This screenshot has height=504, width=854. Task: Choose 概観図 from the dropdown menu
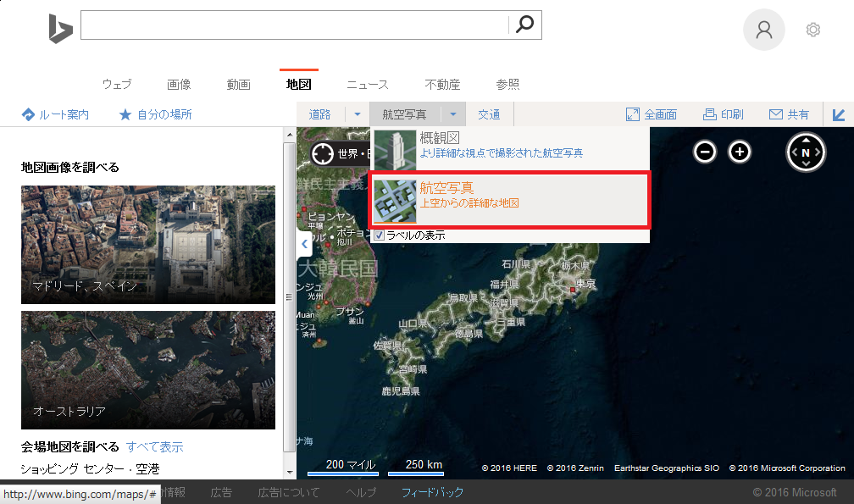[510, 148]
